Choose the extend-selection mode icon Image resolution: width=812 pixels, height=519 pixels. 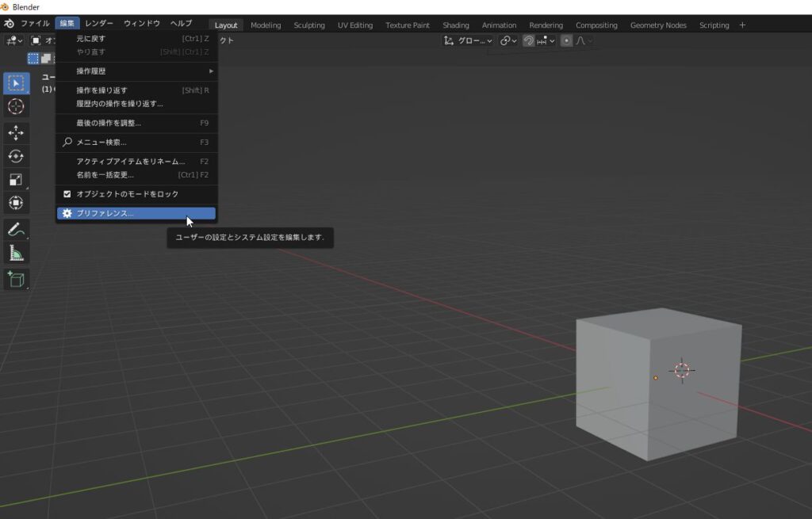coord(46,59)
